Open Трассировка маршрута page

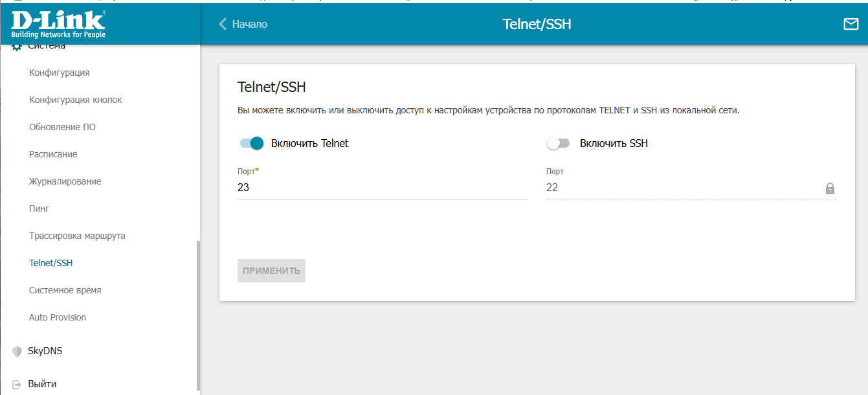pos(77,236)
